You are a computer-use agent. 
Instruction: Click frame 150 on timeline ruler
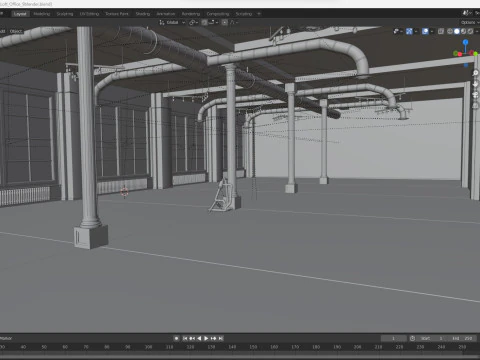coord(253,347)
